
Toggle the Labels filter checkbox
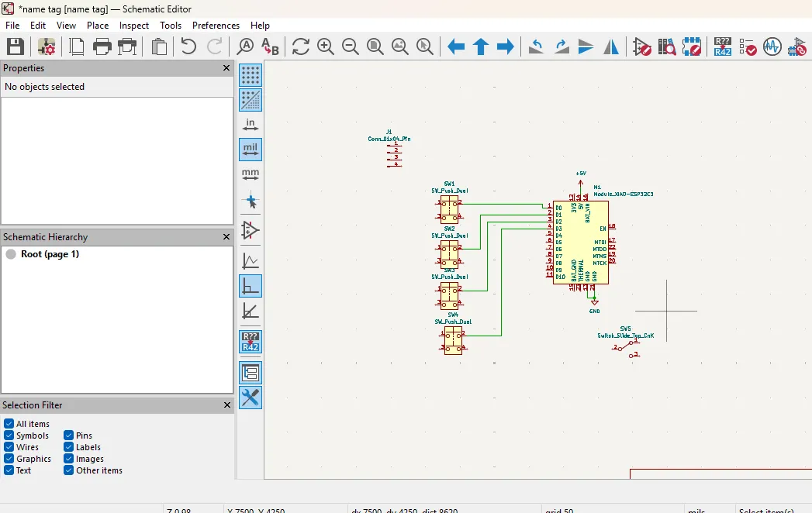[69, 447]
